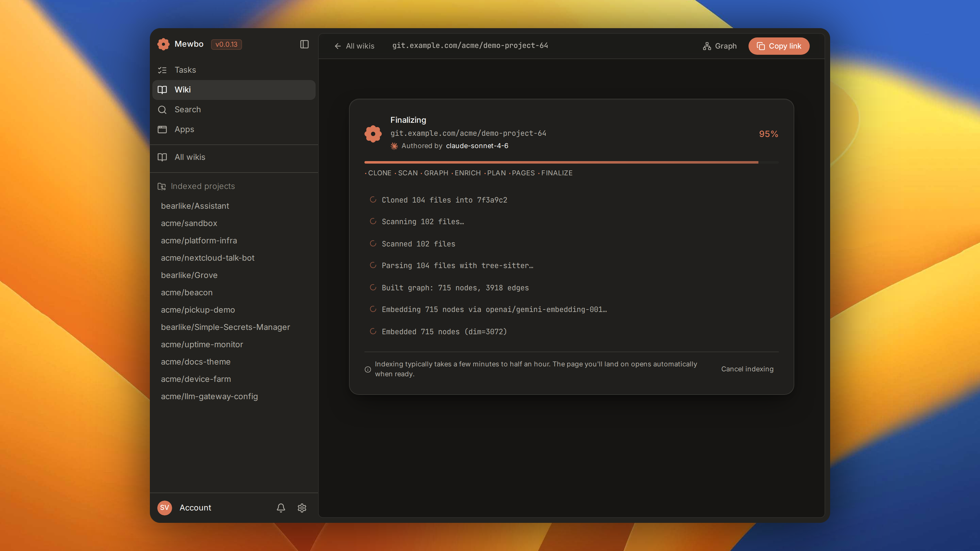Cancel indexing of the repository
This screenshot has width=980, height=551.
coord(747,369)
